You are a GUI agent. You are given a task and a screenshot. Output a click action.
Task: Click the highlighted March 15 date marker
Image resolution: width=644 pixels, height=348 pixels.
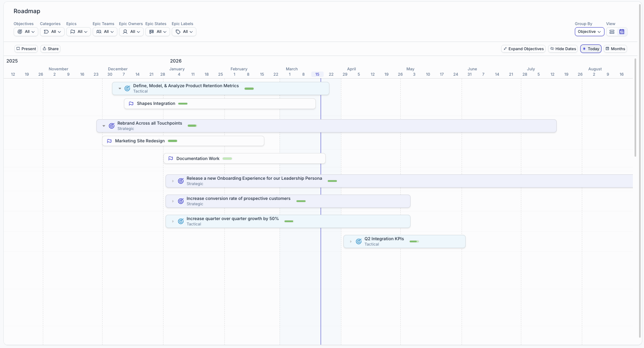[317, 74]
